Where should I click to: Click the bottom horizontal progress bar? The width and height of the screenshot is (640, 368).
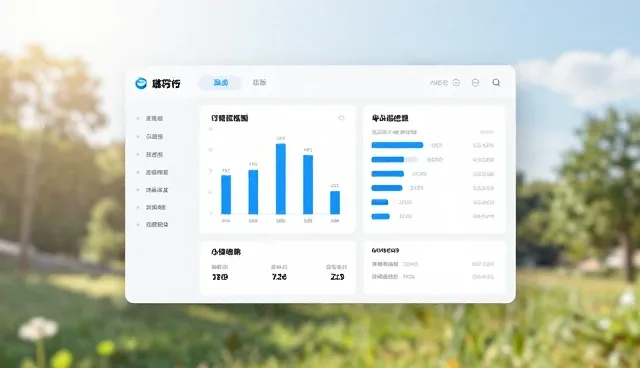(x=380, y=216)
